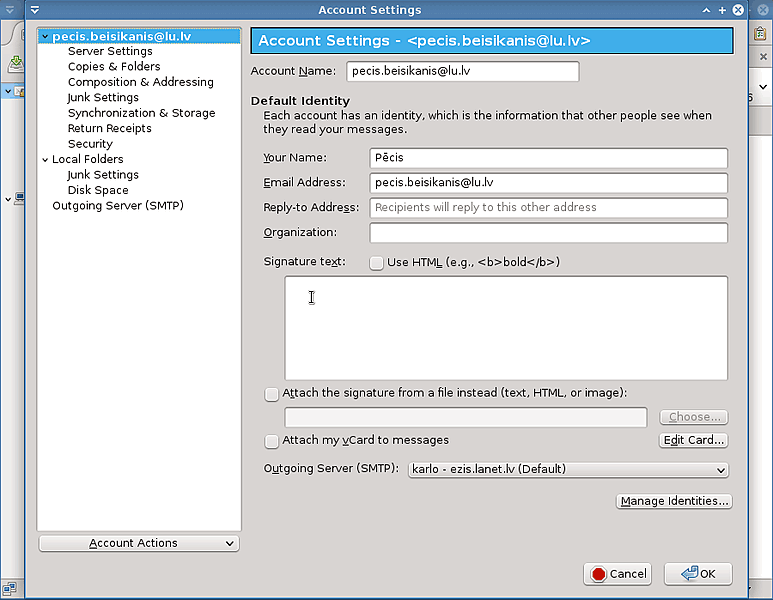Click the red stop icon on Cancel
This screenshot has width=773, height=600.
(598, 574)
